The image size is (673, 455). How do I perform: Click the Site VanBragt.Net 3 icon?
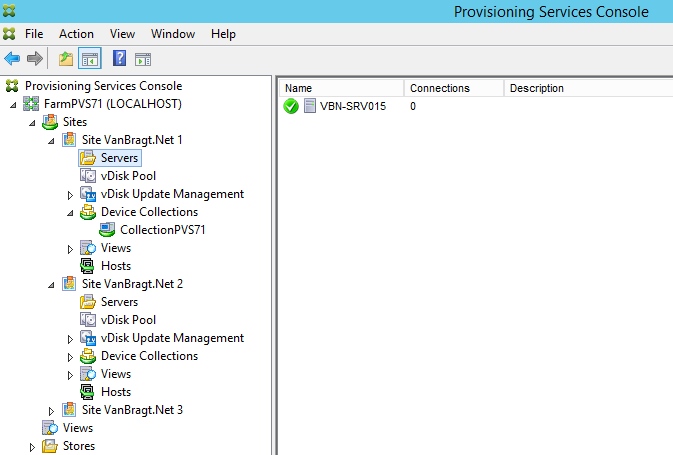coord(69,410)
